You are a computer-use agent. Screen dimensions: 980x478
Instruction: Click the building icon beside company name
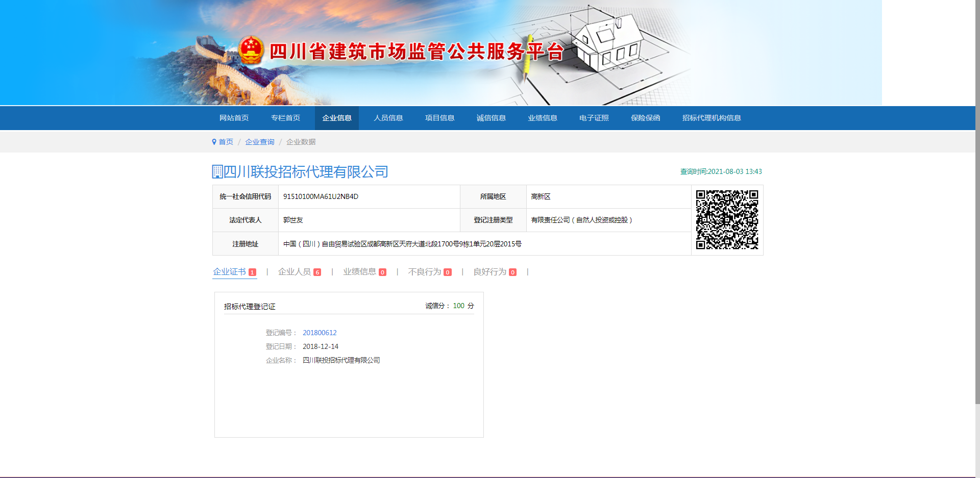pyautogui.click(x=217, y=172)
